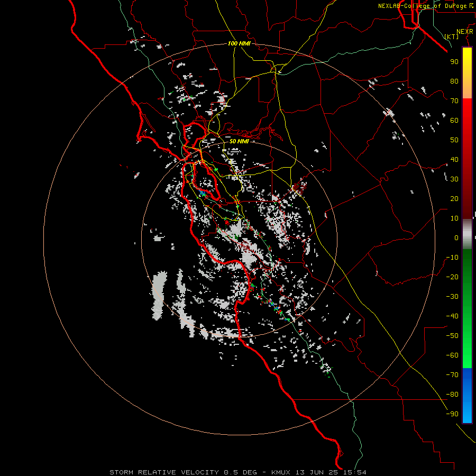This screenshot has width=476, height=476.
Task: Click STORM RELATIVE VELOCITY product title
Action: (164, 472)
